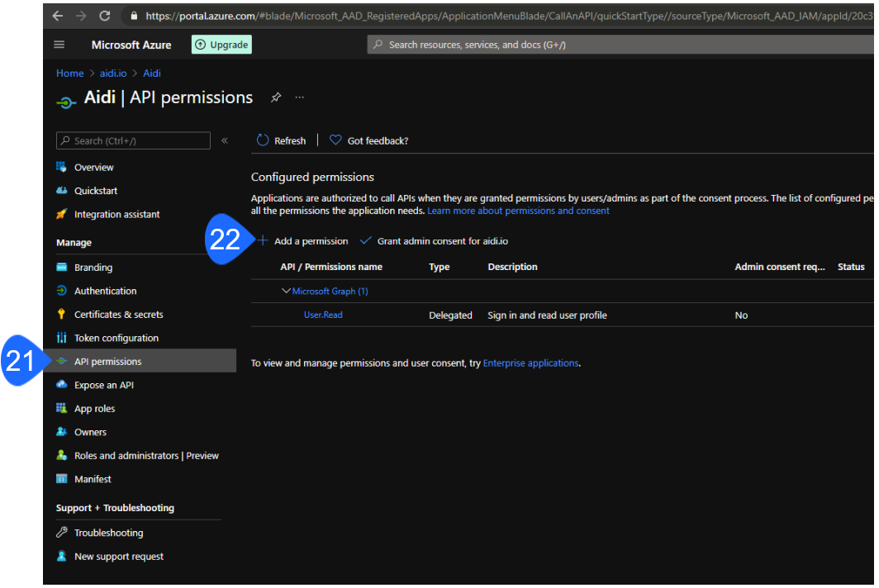Screen dimensions: 879x588
Task: Open Learn more about permissions and consent link
Action: pos(518,211)
